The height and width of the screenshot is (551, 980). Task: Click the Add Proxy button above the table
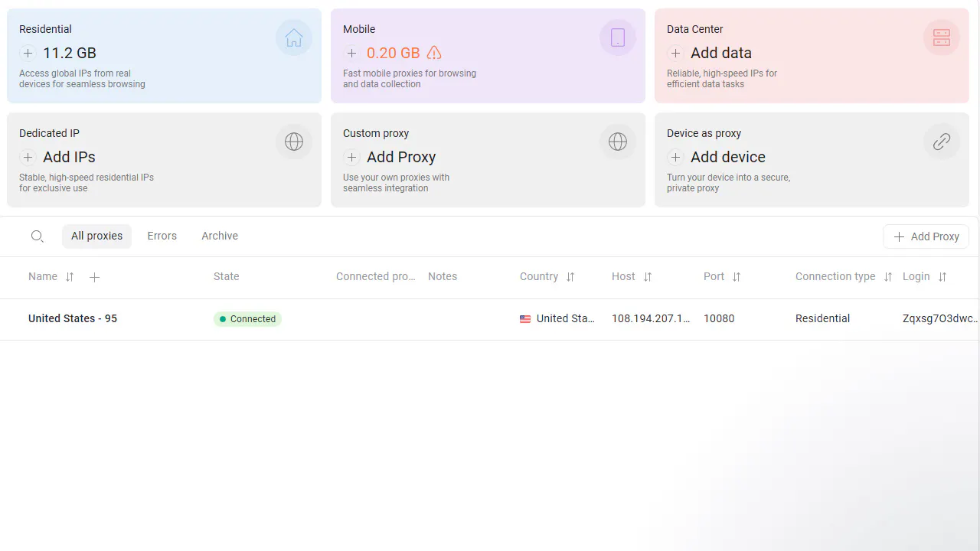[926, 236]
